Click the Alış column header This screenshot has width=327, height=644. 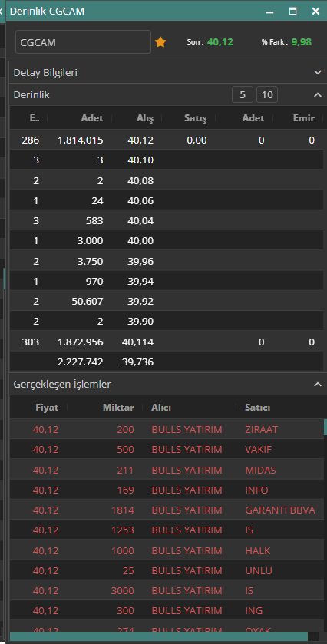[145, 118]
